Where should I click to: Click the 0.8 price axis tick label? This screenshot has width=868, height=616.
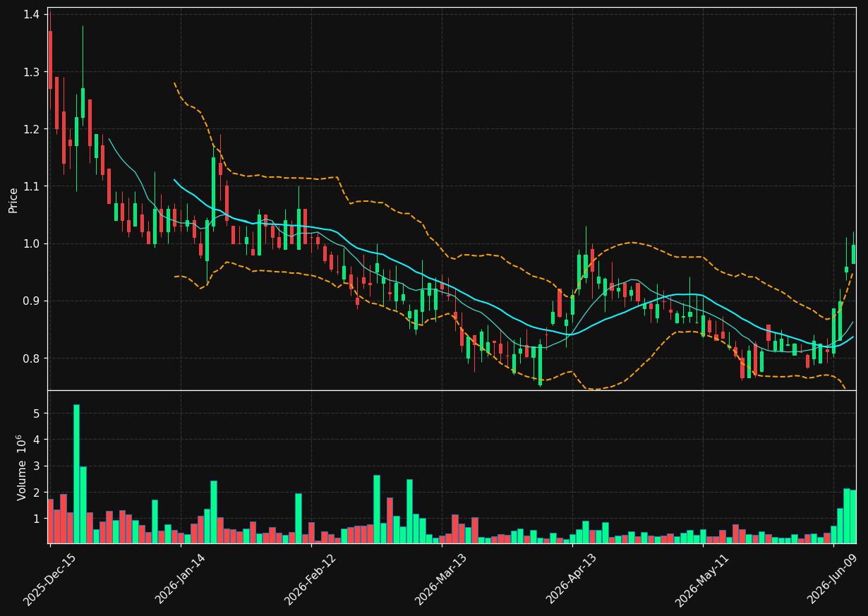pos(32,358)
